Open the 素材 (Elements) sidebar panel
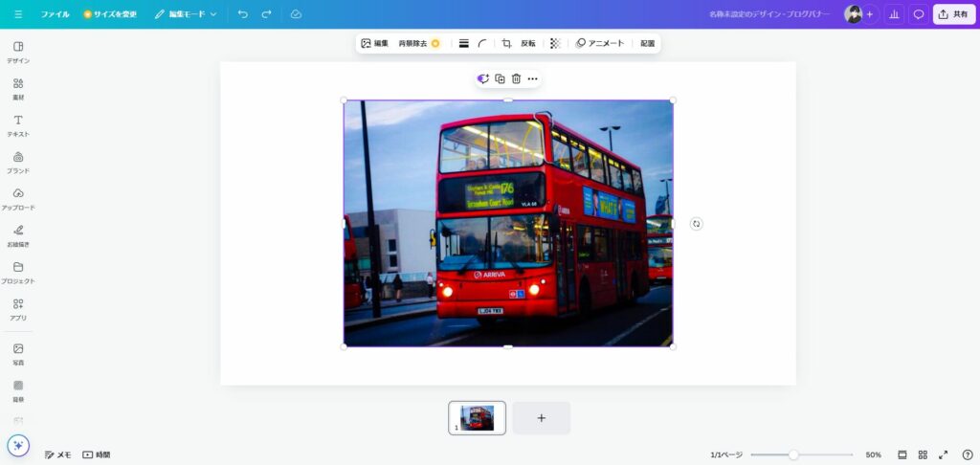 click(x=18, y=88)
